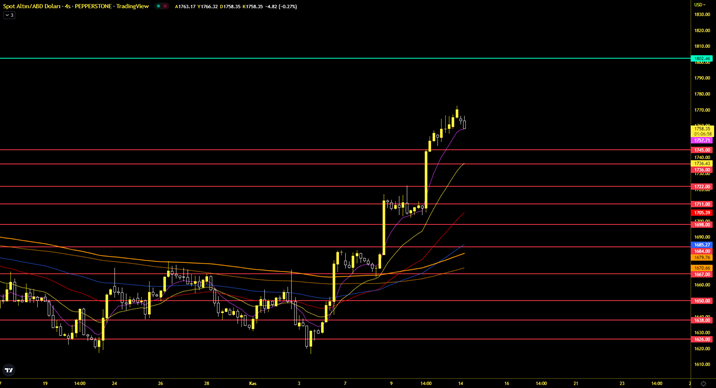Click the OHLC values in the chart header
The height and width of the screenshot is (388, 716).
coord(236,6)
